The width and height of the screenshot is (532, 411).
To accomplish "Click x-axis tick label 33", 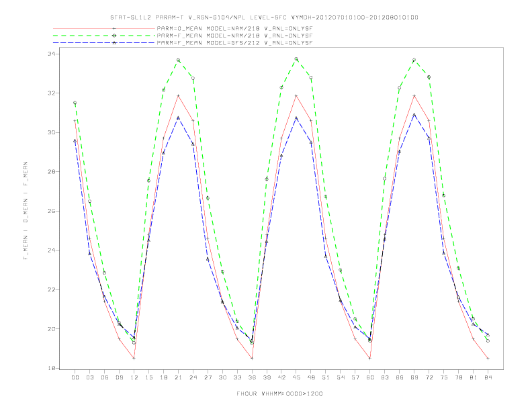I will coord(237,377).
